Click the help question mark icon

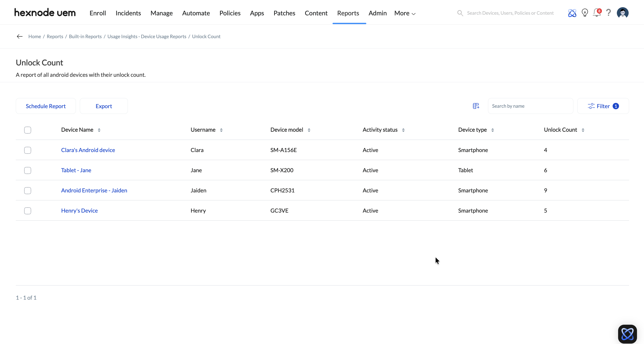tap(608, 13)
